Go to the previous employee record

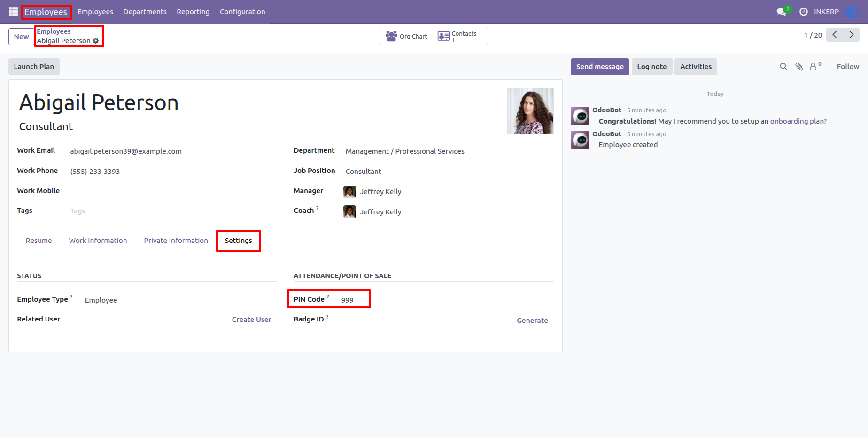(x=835, y=35)
